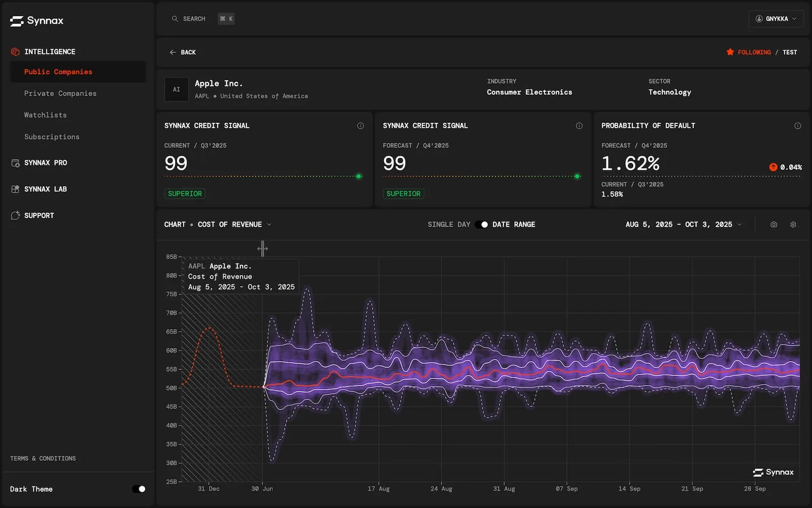Open Terms & Conditions link

pyautogui.click(x=43, y=459)
